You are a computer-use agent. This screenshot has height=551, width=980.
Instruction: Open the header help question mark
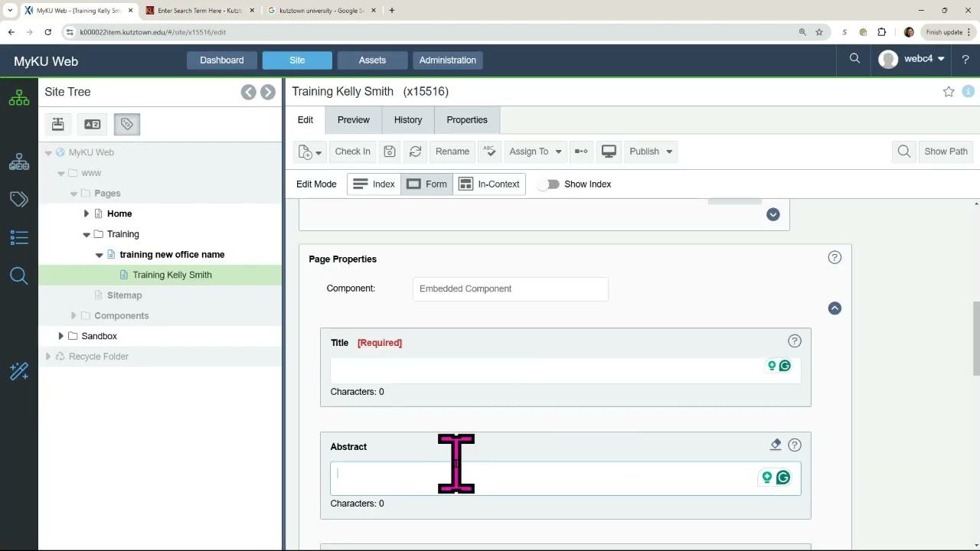(x=965, y=59)
